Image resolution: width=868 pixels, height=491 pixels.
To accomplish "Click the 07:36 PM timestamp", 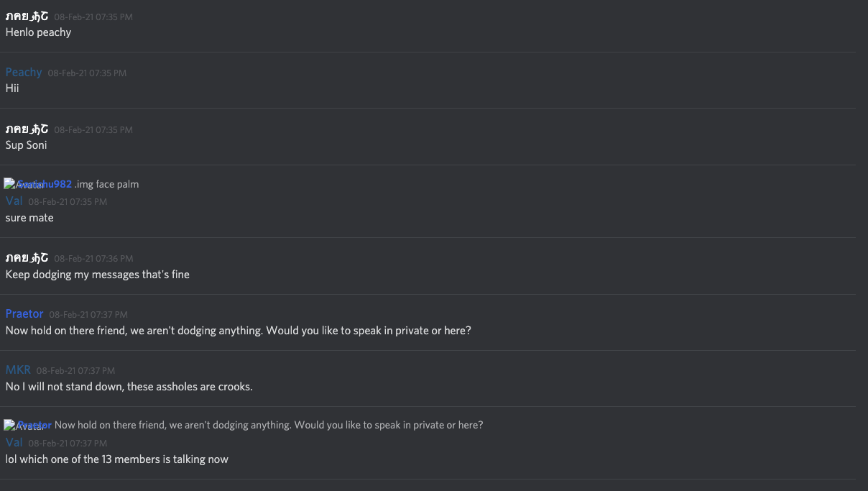I will tap(93, 259).
